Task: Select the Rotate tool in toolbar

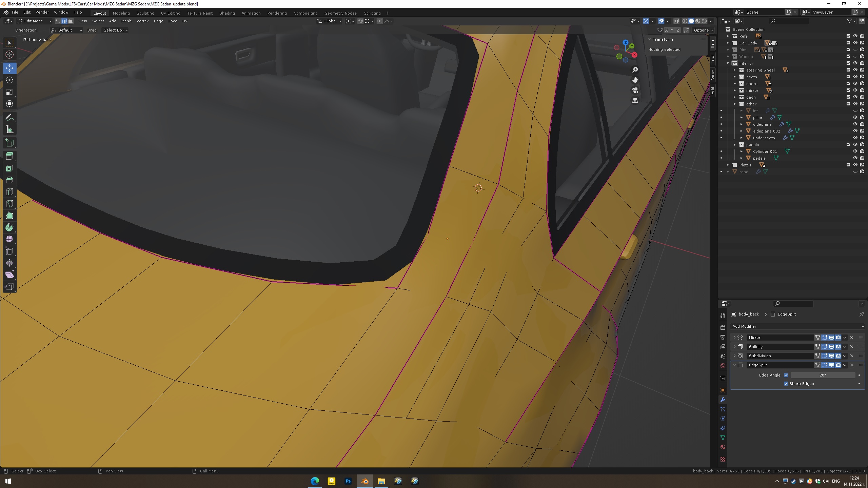Action: pos(9,80)
